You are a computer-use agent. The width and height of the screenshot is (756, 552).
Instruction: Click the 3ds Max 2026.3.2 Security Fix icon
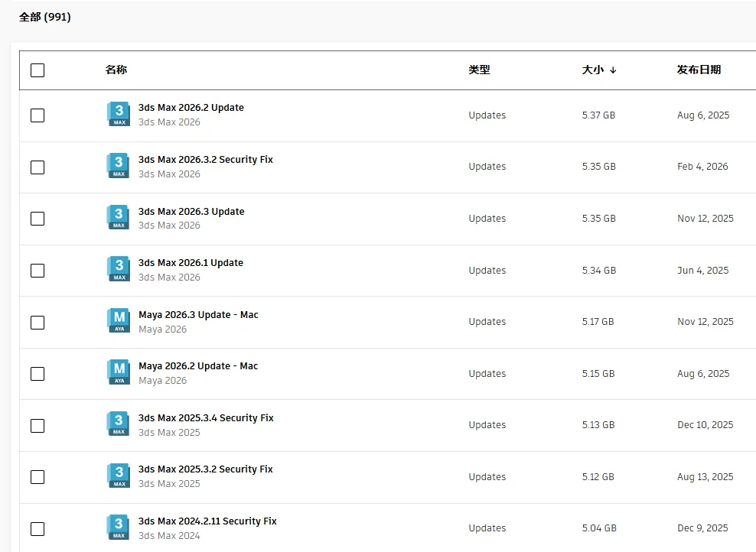(119, 166)
